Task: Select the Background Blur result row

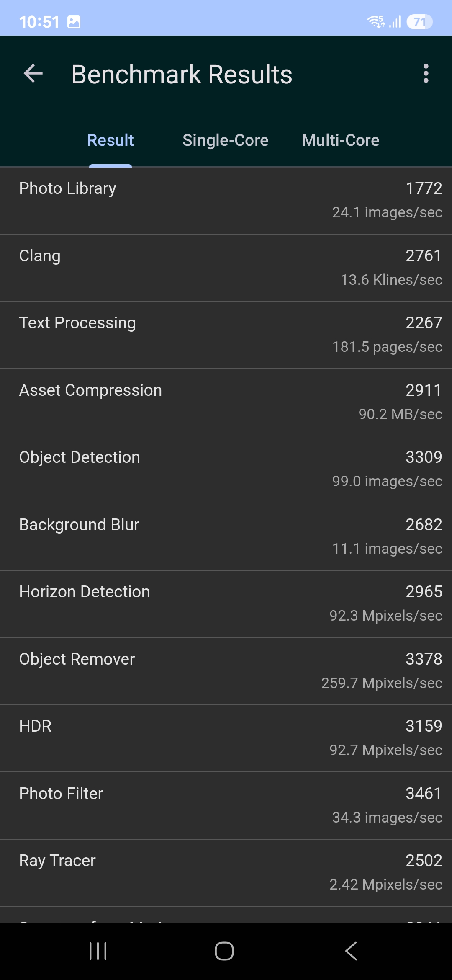Action: 226,536
